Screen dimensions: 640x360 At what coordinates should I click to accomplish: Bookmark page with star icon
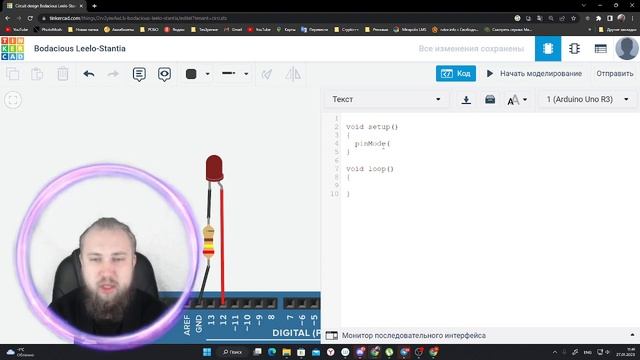(x=573, y=18)
